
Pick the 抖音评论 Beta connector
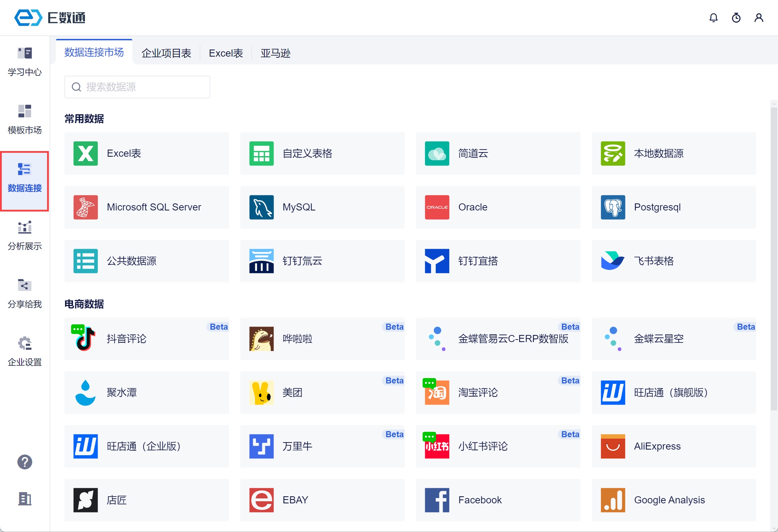147,339
